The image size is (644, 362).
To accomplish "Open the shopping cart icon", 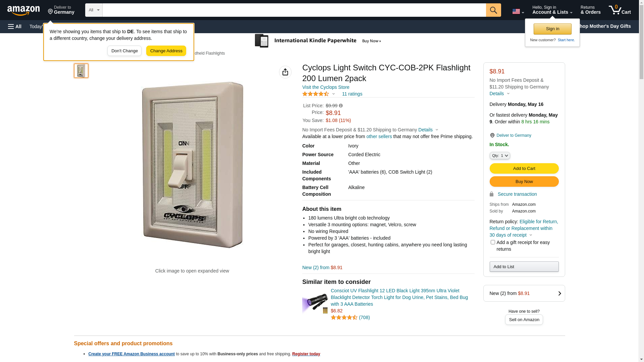I will pos(620,10).
